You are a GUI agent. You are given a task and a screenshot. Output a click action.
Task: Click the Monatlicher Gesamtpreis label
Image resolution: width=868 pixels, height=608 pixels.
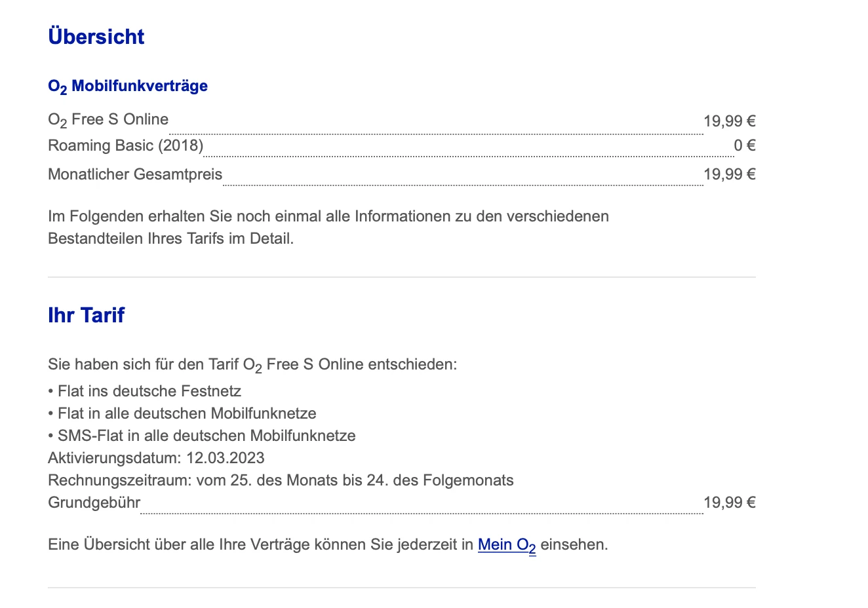tap(135, 174)
